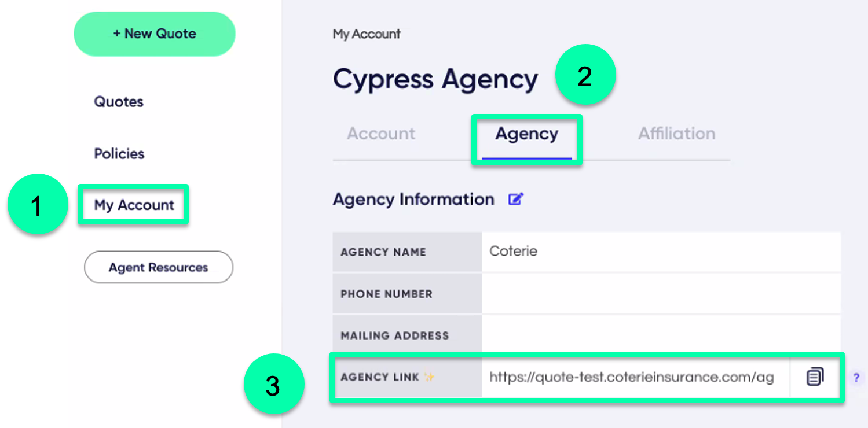Click the AGENCY NAME label
Image resolution: width=868 pixels, height=428 pixels.
point(383,252)
